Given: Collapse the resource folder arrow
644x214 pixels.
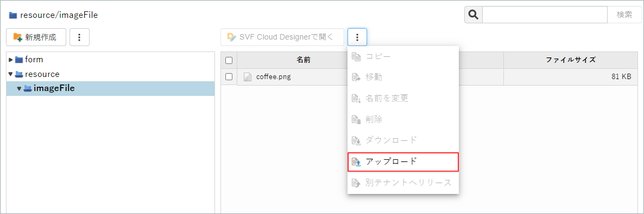Looking at the screenshot, I should [11, 74].
